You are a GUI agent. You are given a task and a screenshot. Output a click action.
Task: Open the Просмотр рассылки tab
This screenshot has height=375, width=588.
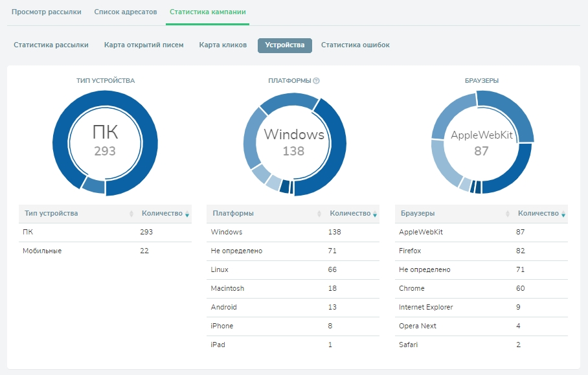click(x=47, y=12)
